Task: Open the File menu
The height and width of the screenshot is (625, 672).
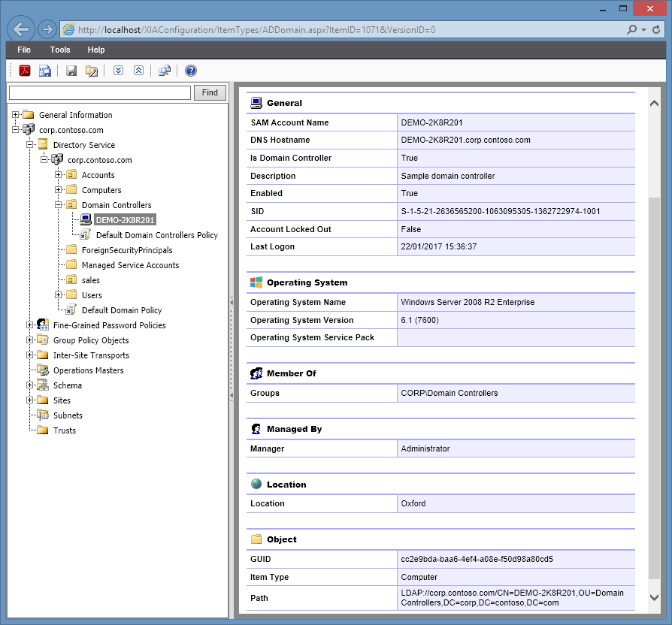Action: pyautogui.click(x=24, y=50)
